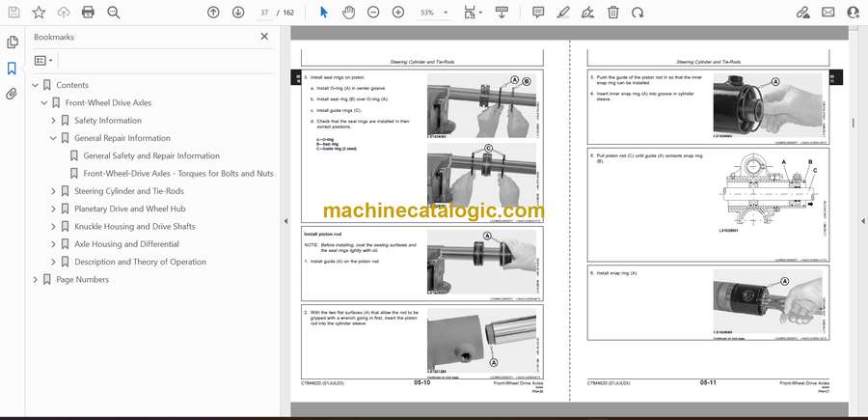Click the page number field showing 37
Viewport: 868px width, 420px height.
point(264,13)
